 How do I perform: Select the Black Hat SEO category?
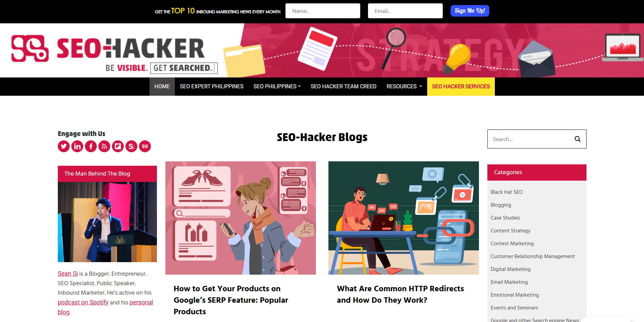[x=506, y=192]
